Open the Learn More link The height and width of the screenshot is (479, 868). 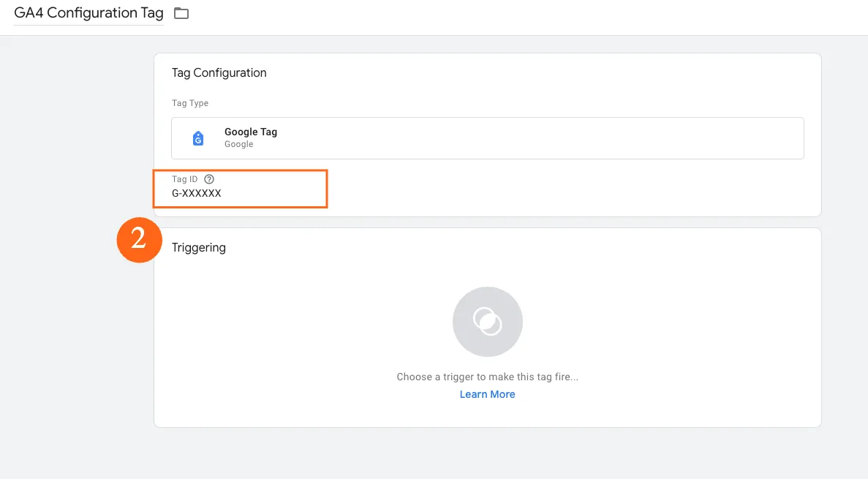(487, 394)
